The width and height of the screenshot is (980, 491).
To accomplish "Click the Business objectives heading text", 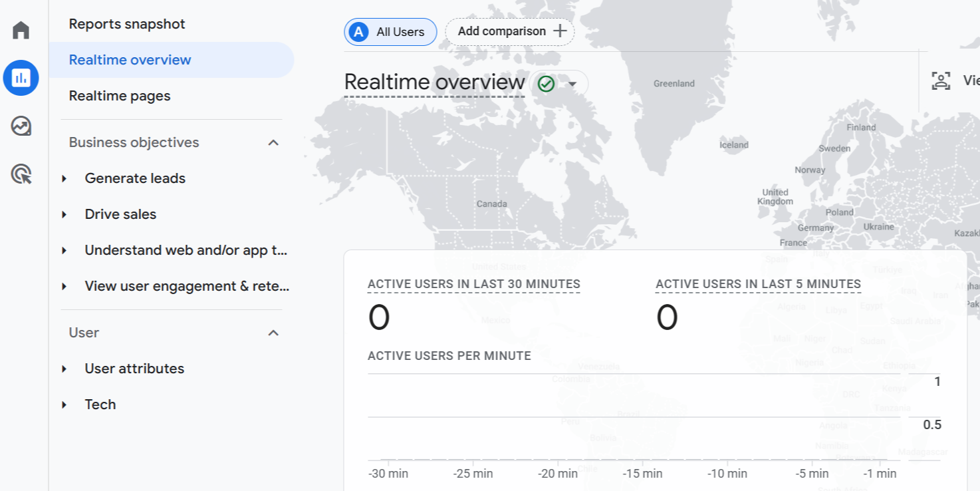I will tap(134, 142).
